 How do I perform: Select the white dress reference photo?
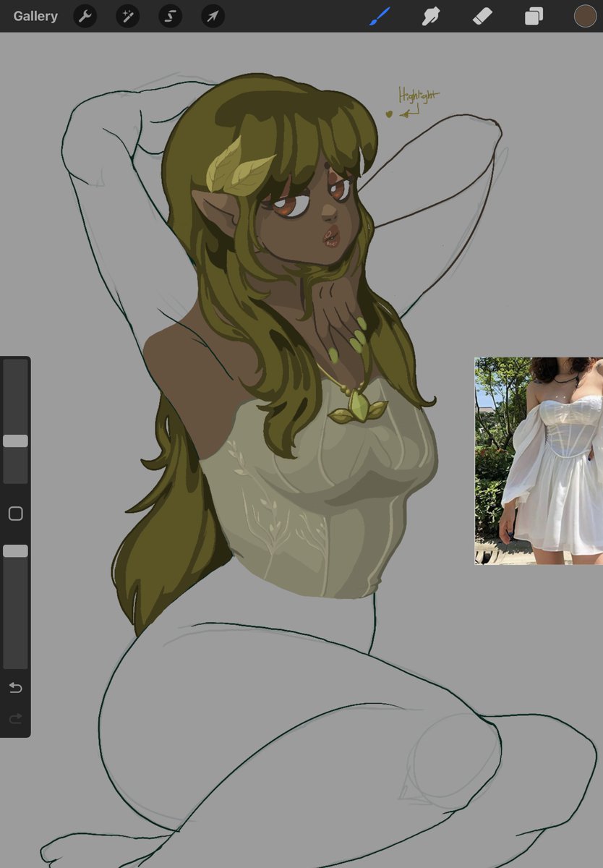[x=539, y=461]
